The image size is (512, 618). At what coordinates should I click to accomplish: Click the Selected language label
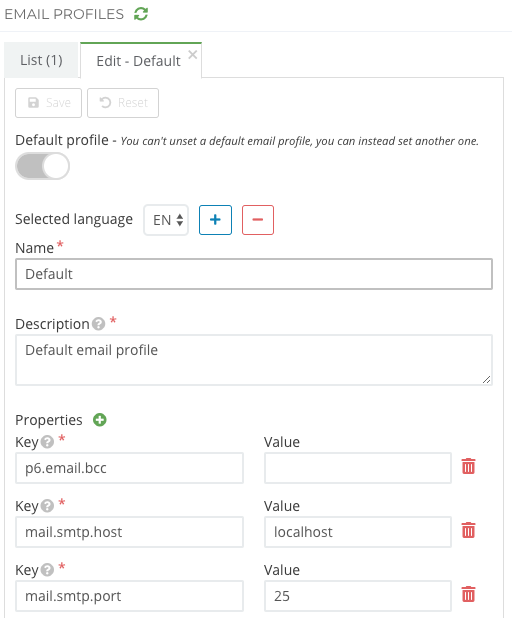point(74,219)
